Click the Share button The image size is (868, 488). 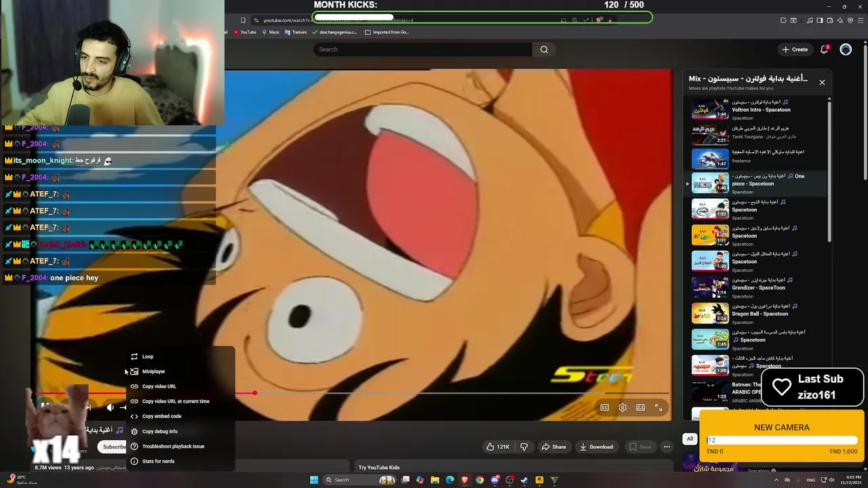click(553, 447)
